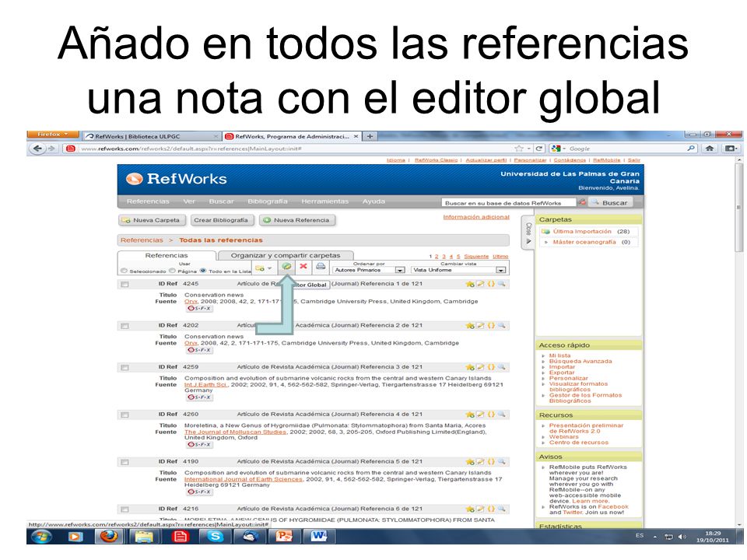Open the Ayuda menu
Image resolution: width=747 pixels, height=560 pixels.
coord(373,201)
